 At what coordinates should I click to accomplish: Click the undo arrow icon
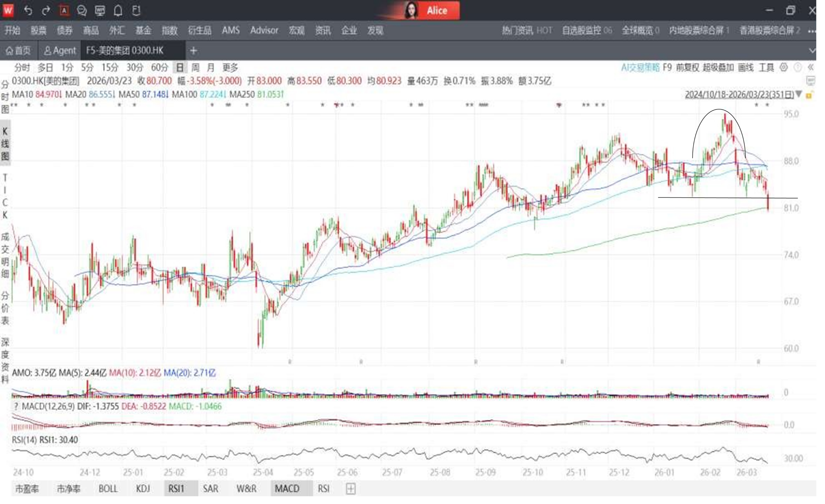[28, 11]
